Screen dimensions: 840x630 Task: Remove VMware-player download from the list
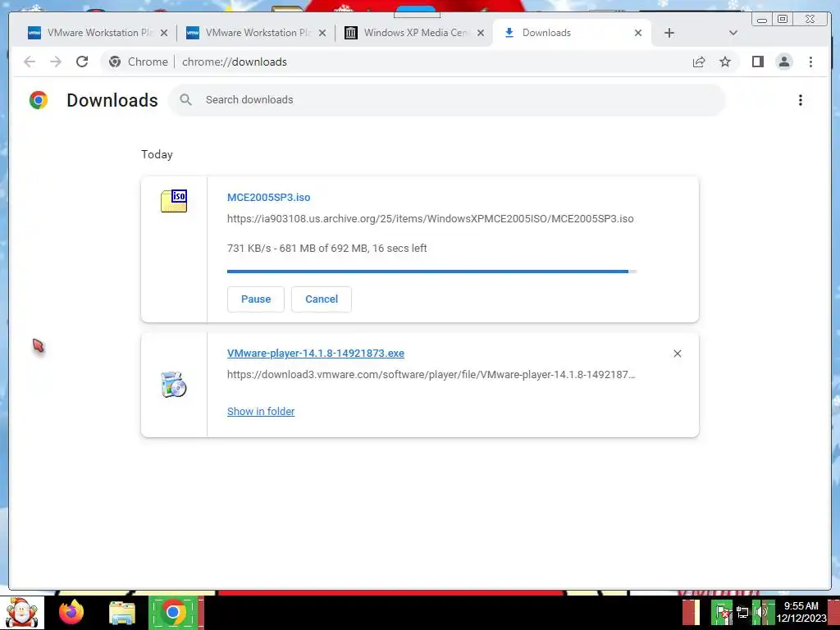click(677, 354)
